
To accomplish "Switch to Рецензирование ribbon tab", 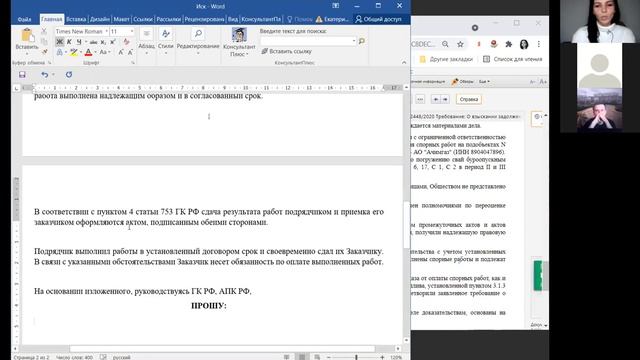I will [x=204, y=19].
